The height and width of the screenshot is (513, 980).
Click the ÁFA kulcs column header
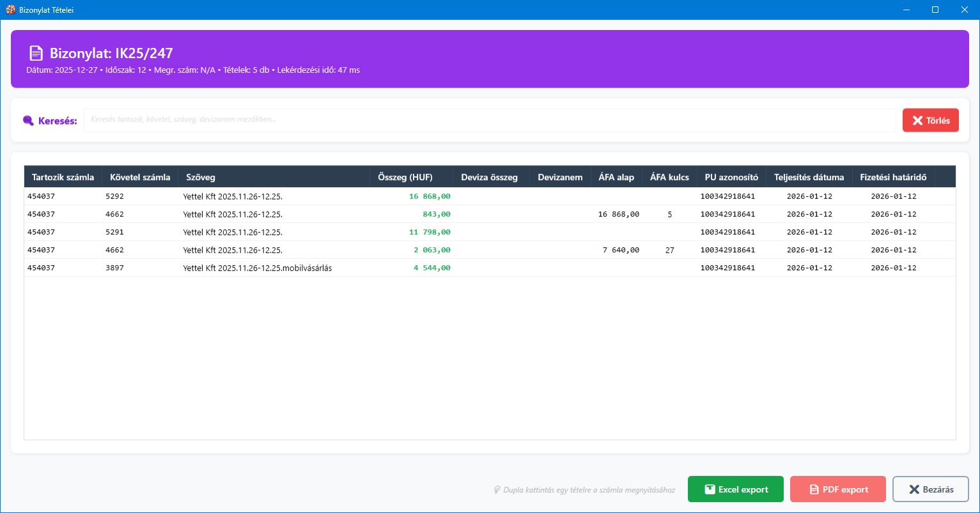pyautogui.click(x=669, y=177)
